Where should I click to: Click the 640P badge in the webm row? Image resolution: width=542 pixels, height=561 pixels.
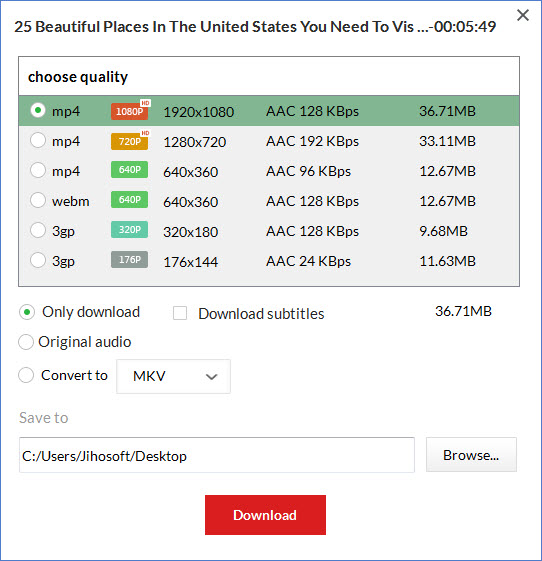(x=130, y=200)
